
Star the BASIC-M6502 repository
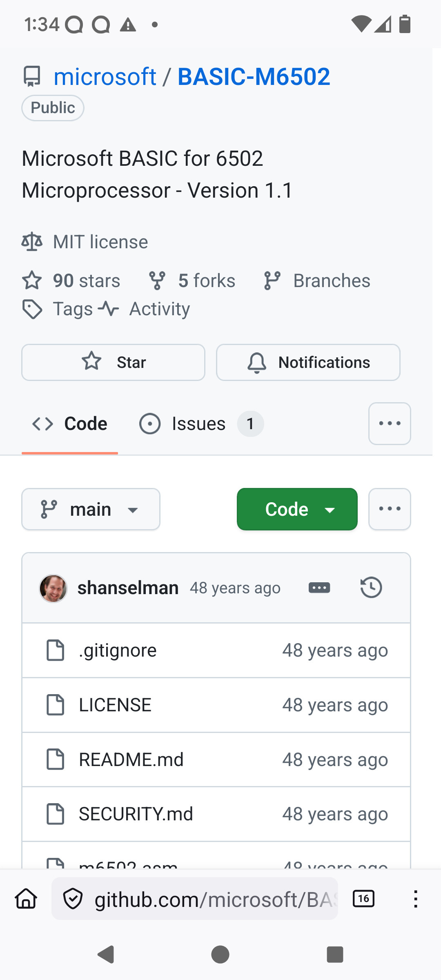(x=113, y=362)
